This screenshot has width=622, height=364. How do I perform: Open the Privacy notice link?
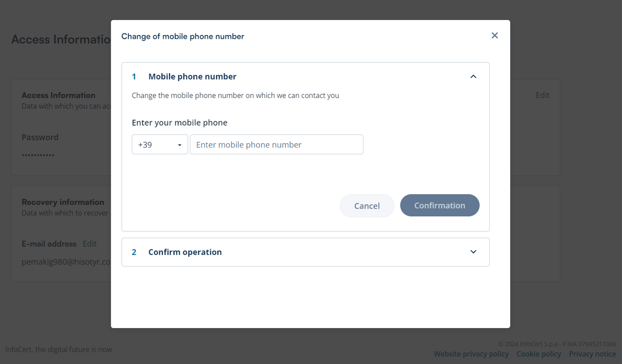coord(592,354)
